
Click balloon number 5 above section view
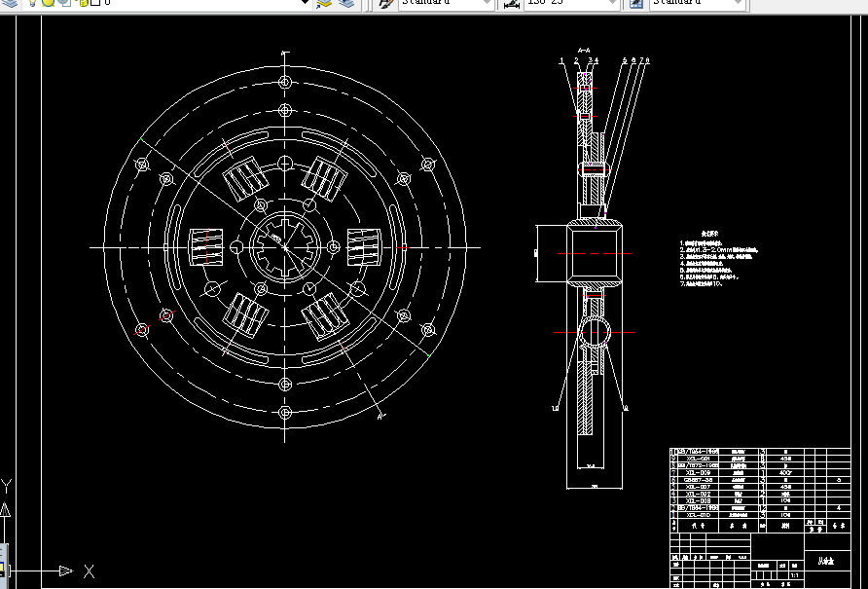625,60
